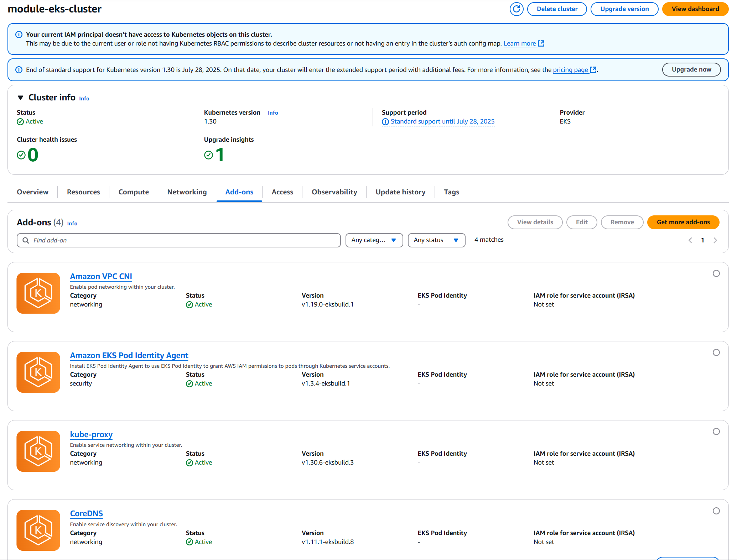Click the CoreDNS add-on icon
The width and height of the screenshot is (737, 560).
(38, 530)
